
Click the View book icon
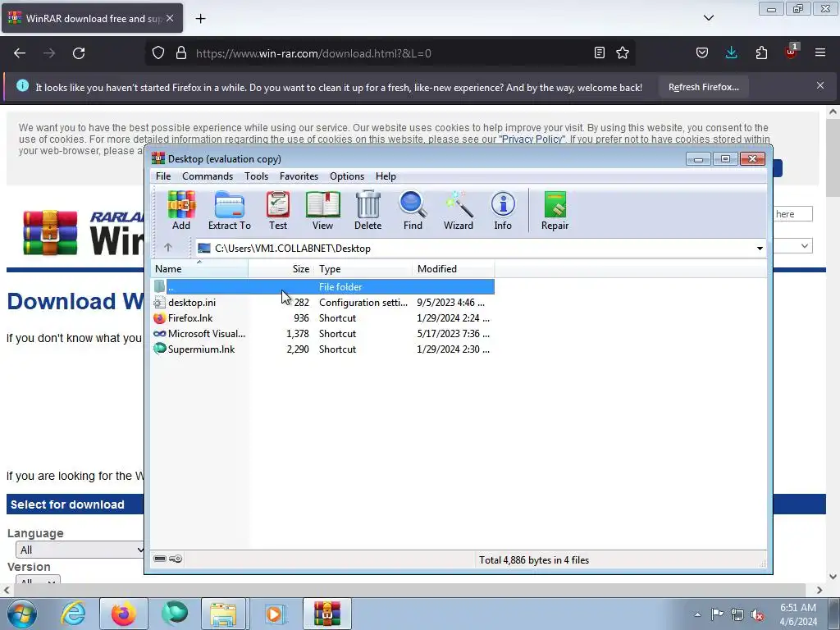[322, 211]
